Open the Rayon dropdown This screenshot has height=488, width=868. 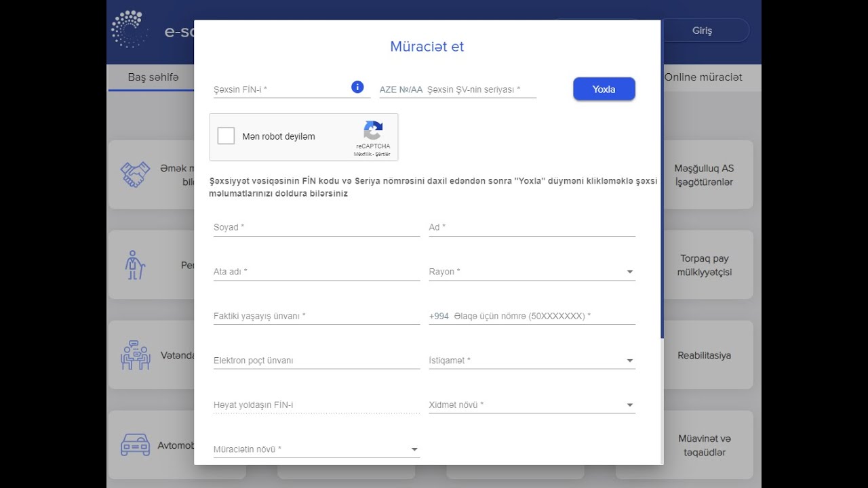(532, 272)
